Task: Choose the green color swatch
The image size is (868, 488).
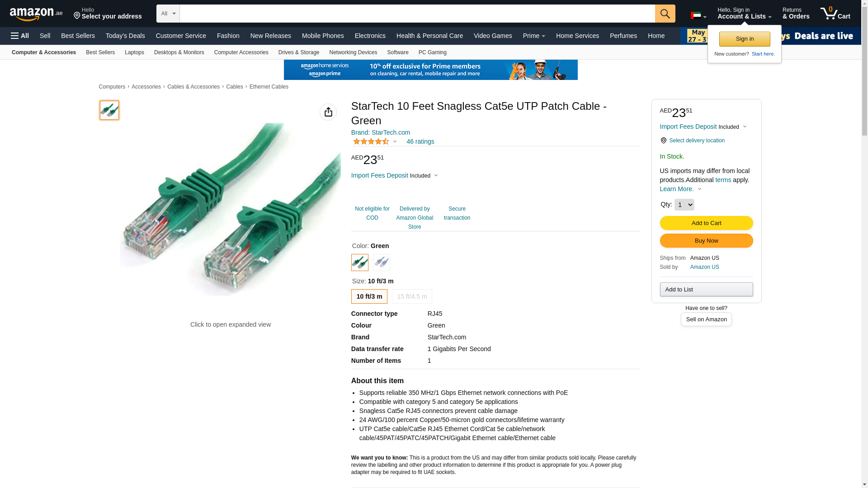Action: (x=360, y=263)
